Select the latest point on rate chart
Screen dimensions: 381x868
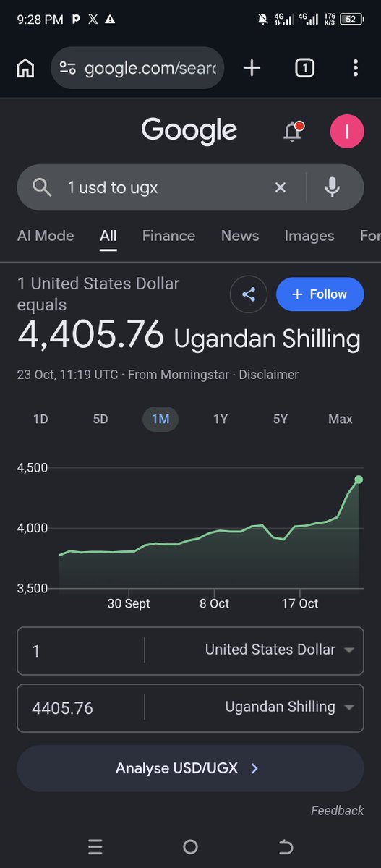coord(359,480)
